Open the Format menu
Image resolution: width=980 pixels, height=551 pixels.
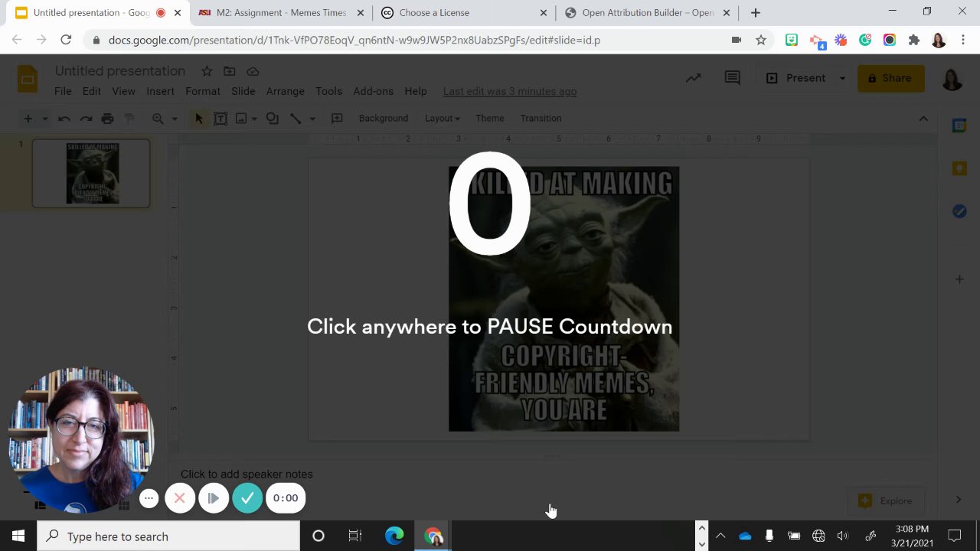tap(203, 91)
